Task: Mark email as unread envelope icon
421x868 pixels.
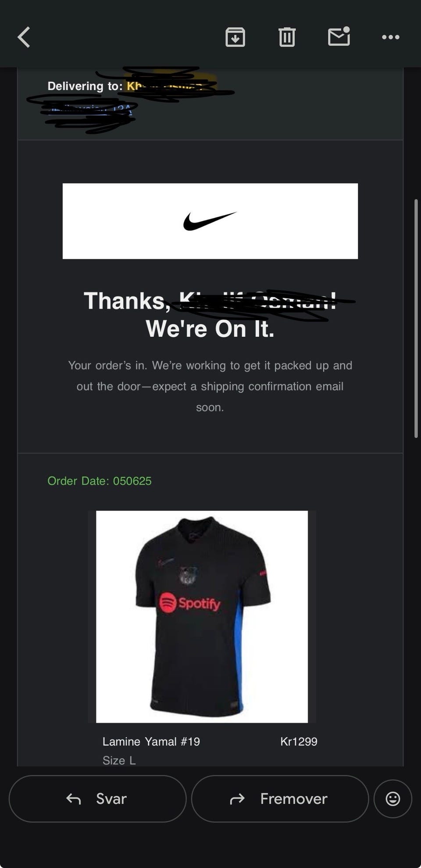Action: [339, 36]
